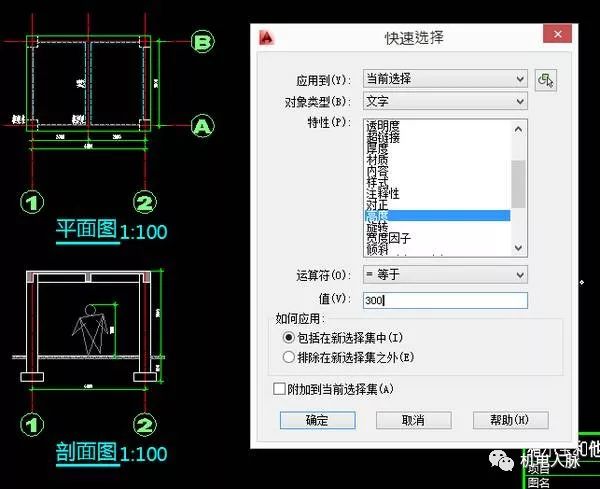
Task: Expand the 运算符 dropdown showing 等于
Action: point(444,274)
